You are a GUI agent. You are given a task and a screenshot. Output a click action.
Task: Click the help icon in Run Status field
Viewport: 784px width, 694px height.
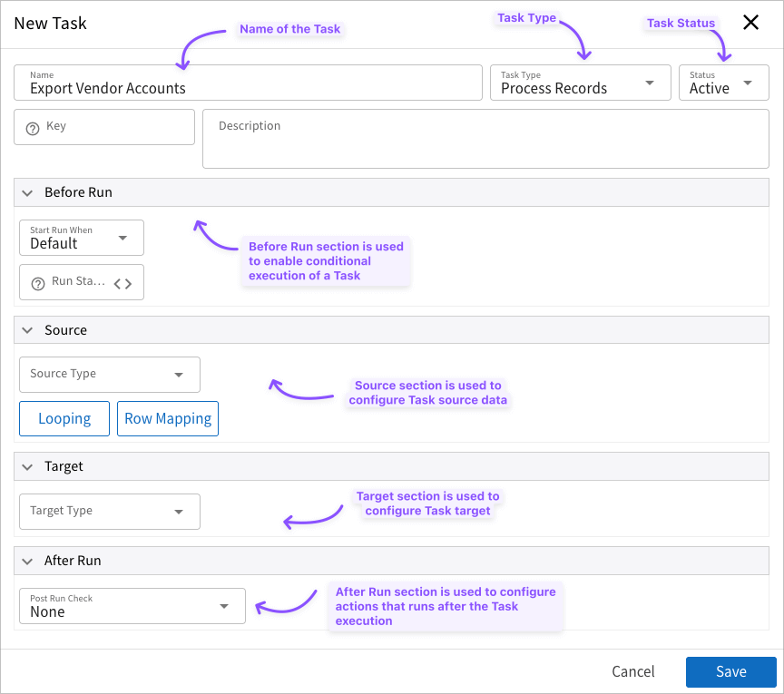(38, 283)
